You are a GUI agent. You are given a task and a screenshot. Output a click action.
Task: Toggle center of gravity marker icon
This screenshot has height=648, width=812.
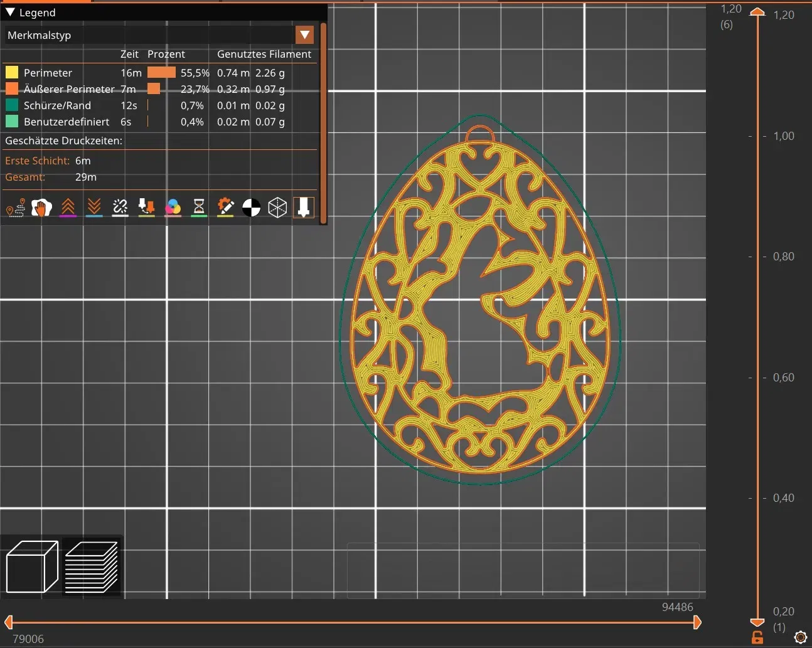pyautogui.click(x=251, y=208)
